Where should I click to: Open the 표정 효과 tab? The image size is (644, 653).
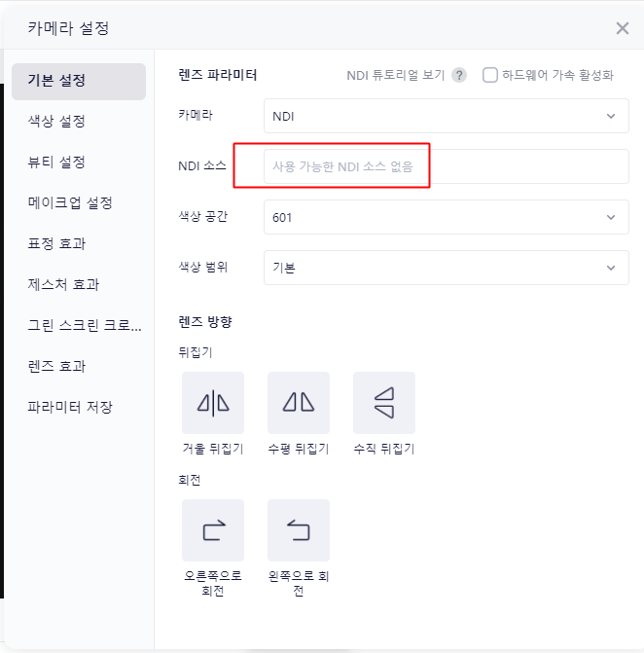56,243
